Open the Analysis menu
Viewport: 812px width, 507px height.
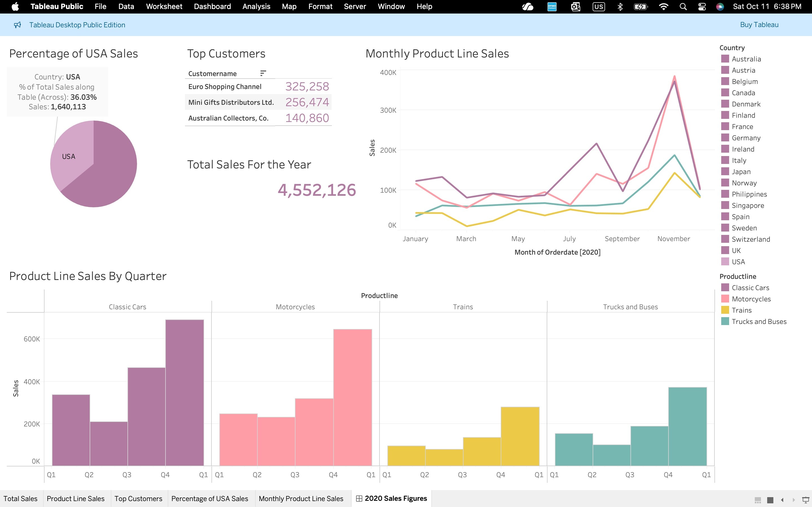[256, 6]
